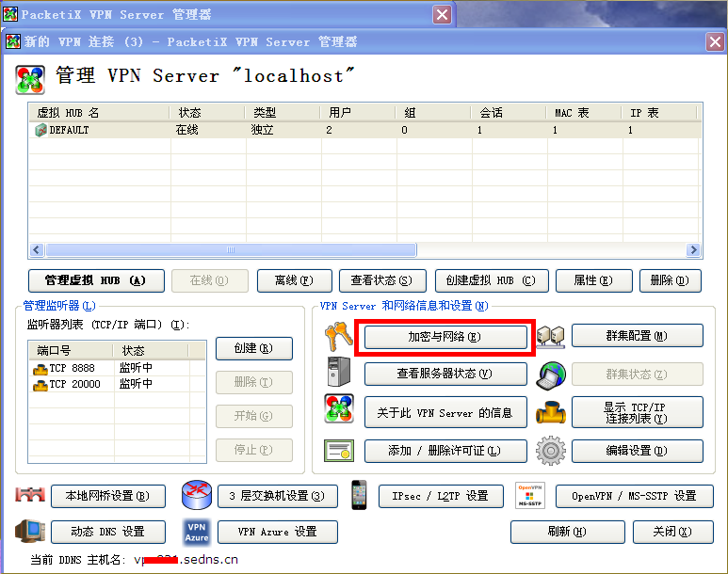Click hub list scroll right arrow
Screen dimensions: 728x574
tap(693, 250)
